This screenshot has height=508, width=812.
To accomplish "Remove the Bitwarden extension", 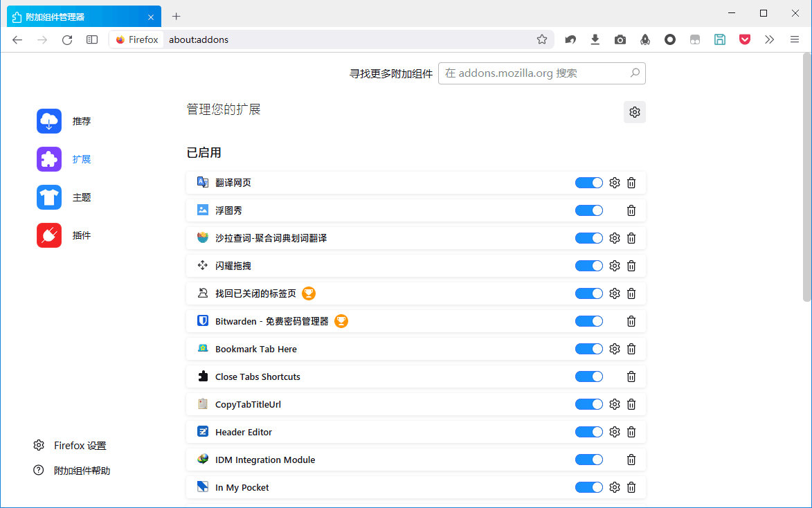I will (631, 322).
